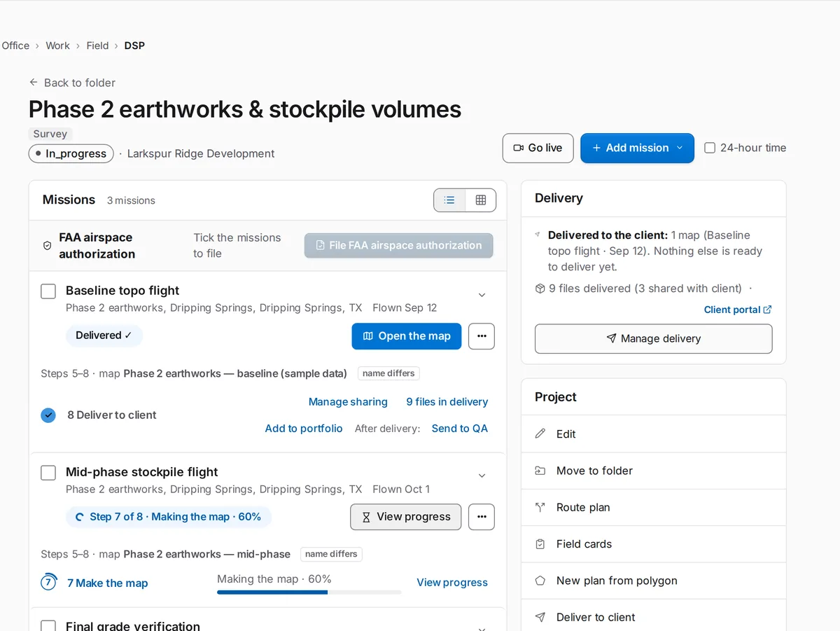840x631 pixels.
Task: Click the Step 7 of 8 status pill
Action: [169, 517]
